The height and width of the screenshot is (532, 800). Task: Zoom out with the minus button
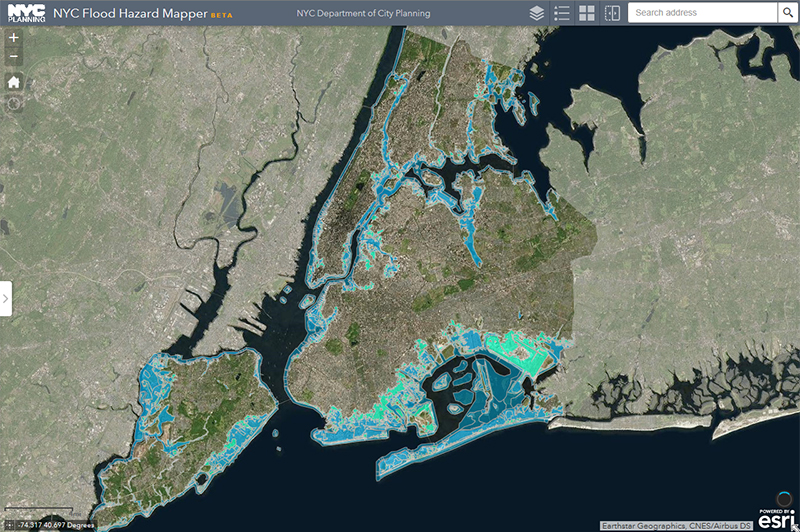[x=13, y=57]
